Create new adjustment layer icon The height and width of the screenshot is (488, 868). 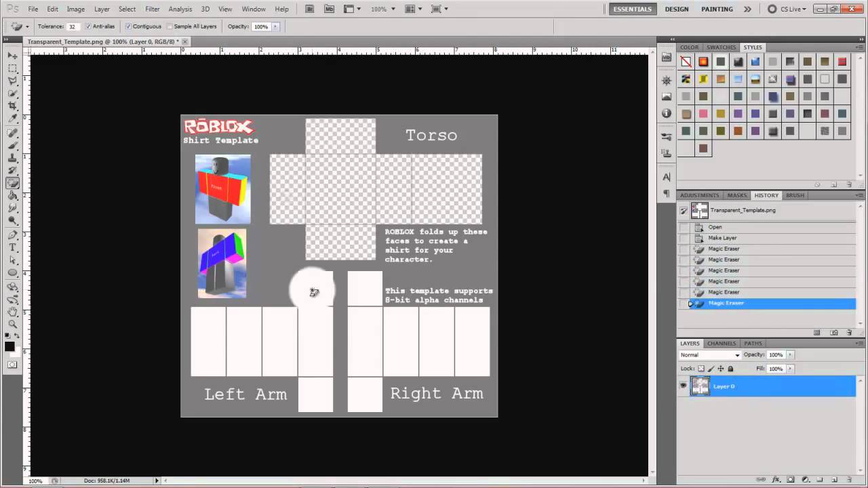click(806, 480)
